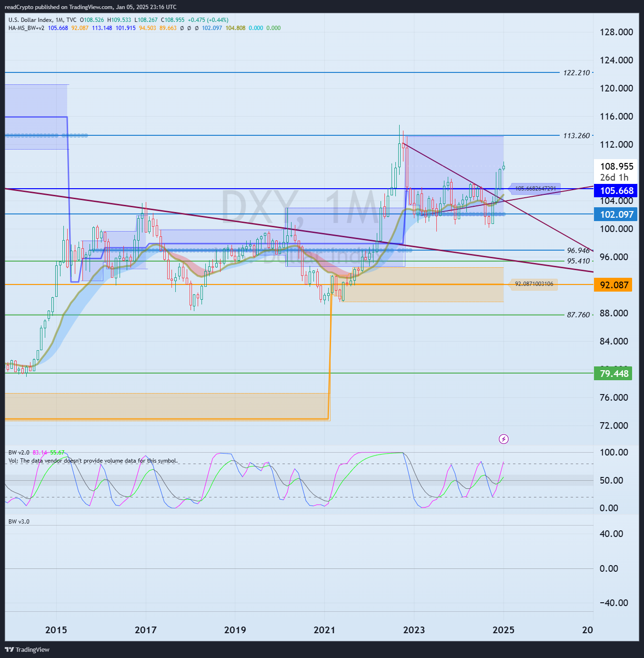Click the purple lightning bolt icon
The height and width of the screenshot is (658, 644).
503,439
